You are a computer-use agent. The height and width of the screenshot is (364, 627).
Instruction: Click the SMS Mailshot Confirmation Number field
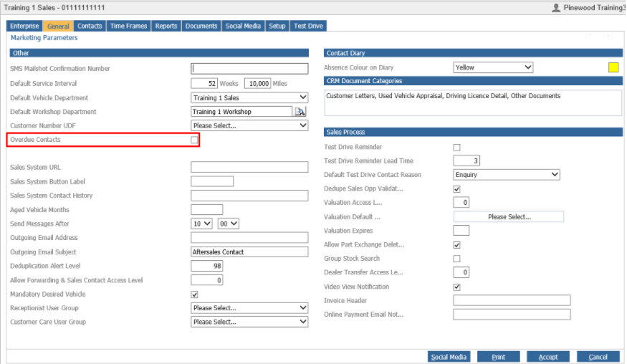point(249,69)
